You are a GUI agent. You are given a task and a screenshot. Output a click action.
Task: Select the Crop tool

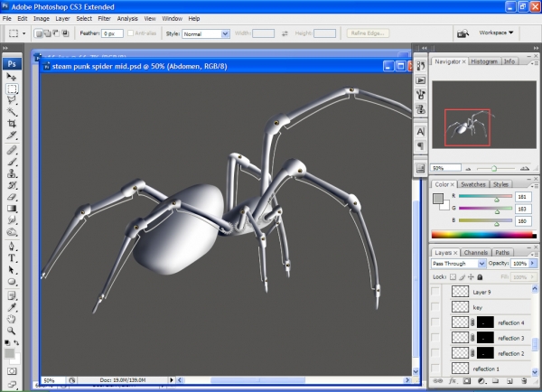pos(12,124)
